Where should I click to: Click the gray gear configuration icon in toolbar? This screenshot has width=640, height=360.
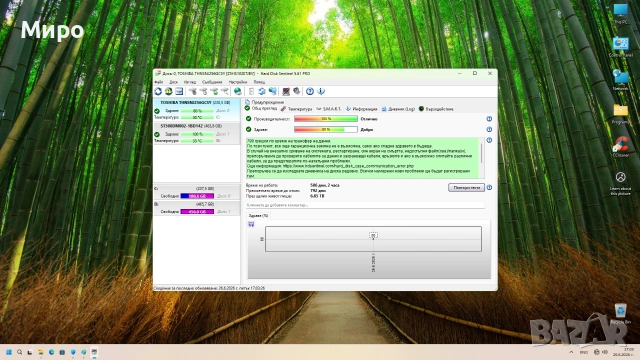297,91
